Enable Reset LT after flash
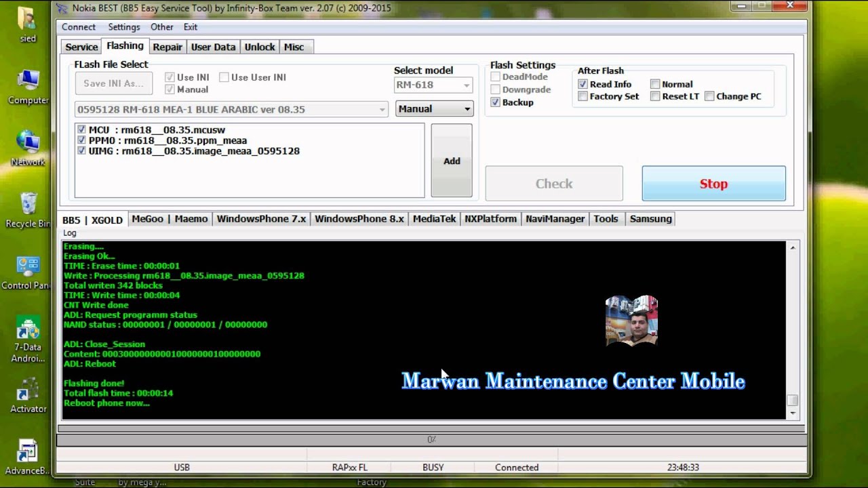Viewport: 868px width, 488px height. 655,96
